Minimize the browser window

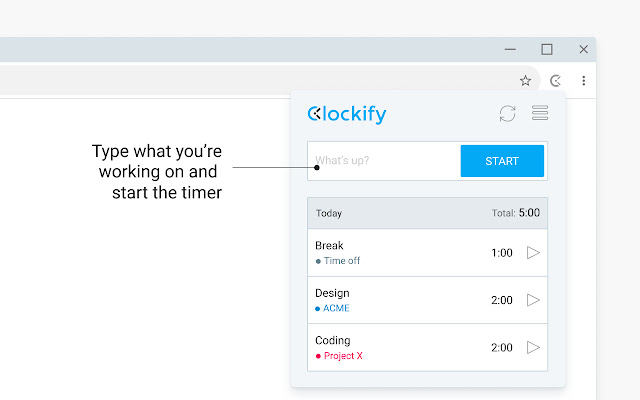[x=510, y=49]
